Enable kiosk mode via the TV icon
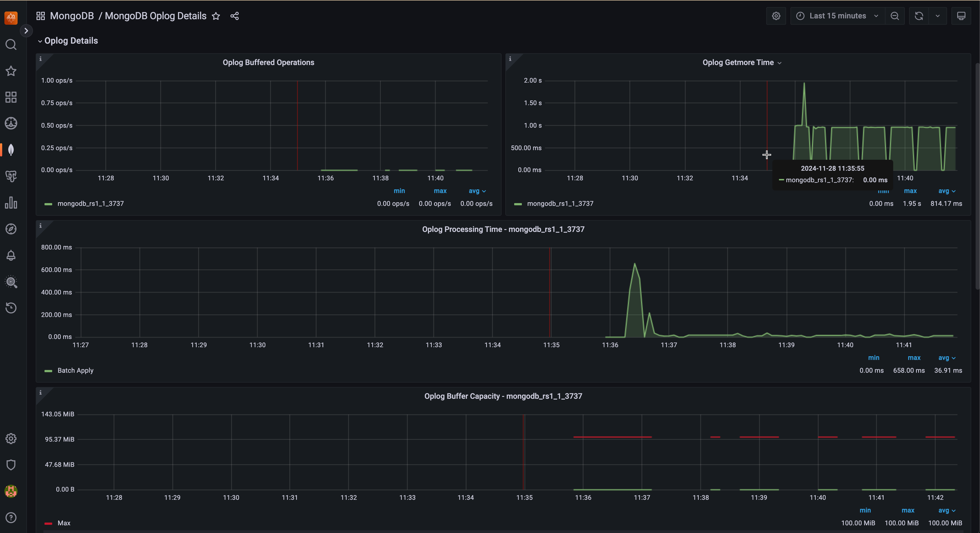Viewport: 980px width, 533px height. pos(961,16)
